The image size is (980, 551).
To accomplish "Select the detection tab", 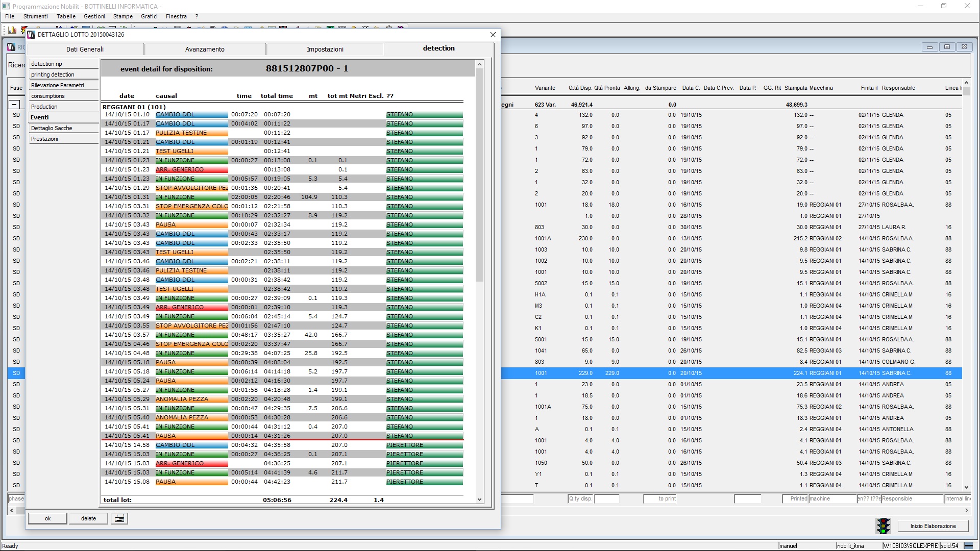I will pos(438,48).
